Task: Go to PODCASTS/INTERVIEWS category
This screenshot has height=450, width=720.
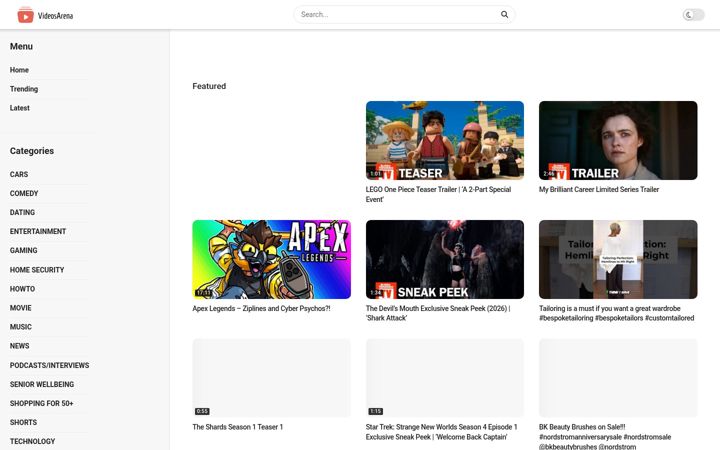Action: pyautogui.click(x=50, y=366)
